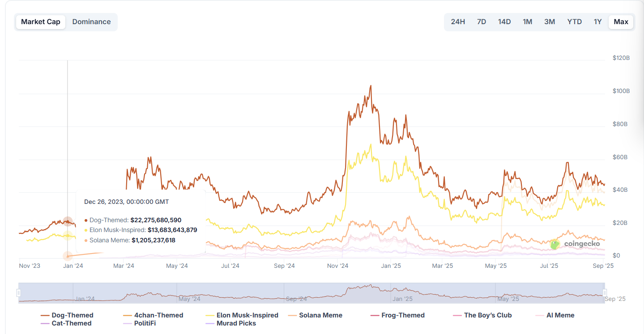Show the 3M time range
Screen dimensions: 644x334
click(550, 22)
